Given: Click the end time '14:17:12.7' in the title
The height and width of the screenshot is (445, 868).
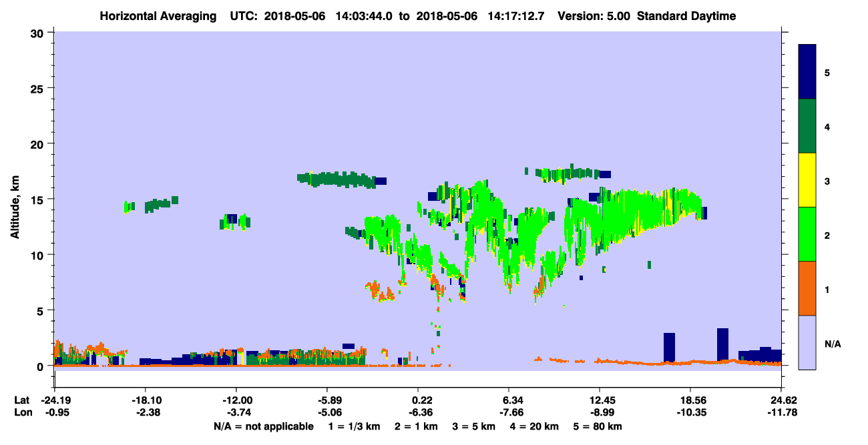Looking at the screenshot, I should (517, 16).
